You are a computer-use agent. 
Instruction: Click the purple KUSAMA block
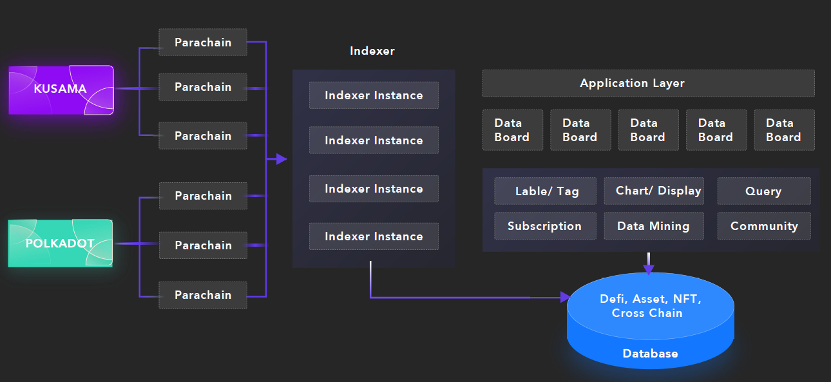pyautogui.click(x=61, y=89)
